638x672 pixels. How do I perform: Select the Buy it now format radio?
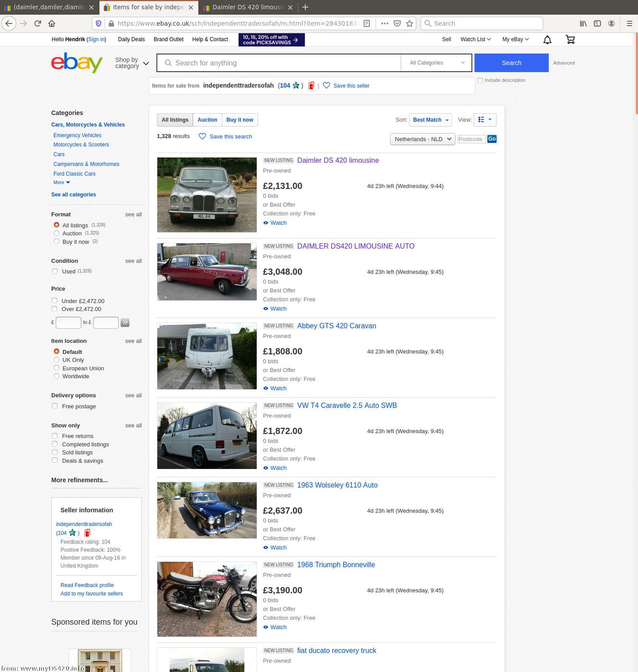[x=57, y=241]
